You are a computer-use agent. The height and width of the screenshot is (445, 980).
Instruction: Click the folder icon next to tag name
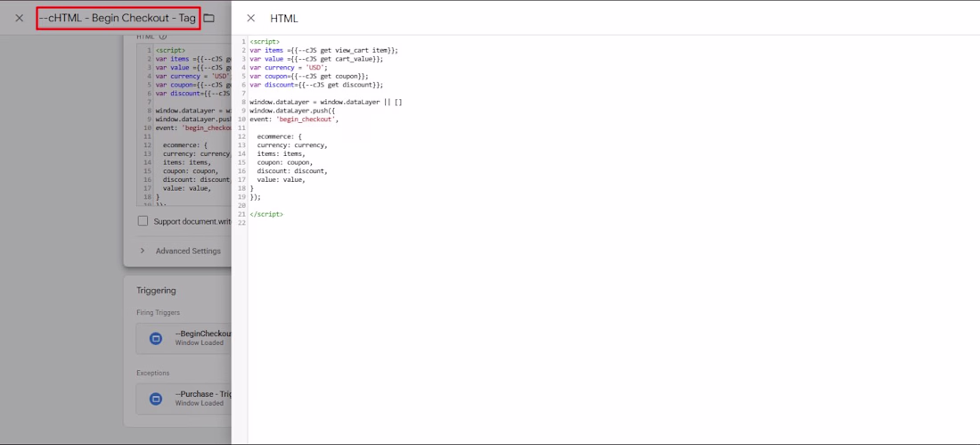pos(208,18)
